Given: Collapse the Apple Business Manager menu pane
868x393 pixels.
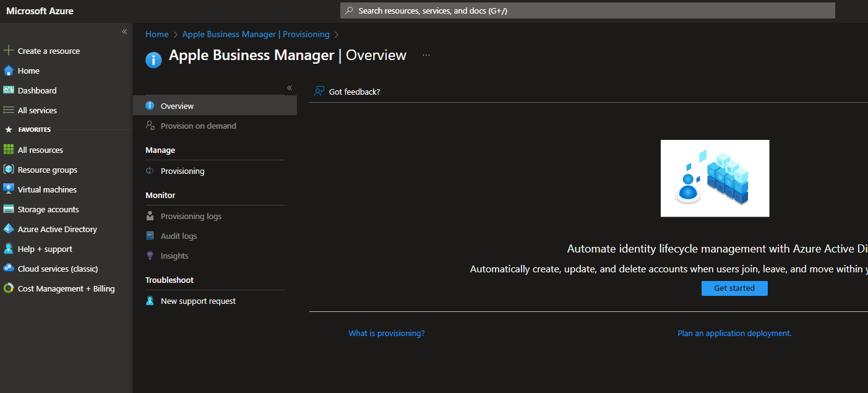Looking at the screenshot, I should tap(289, 88).
